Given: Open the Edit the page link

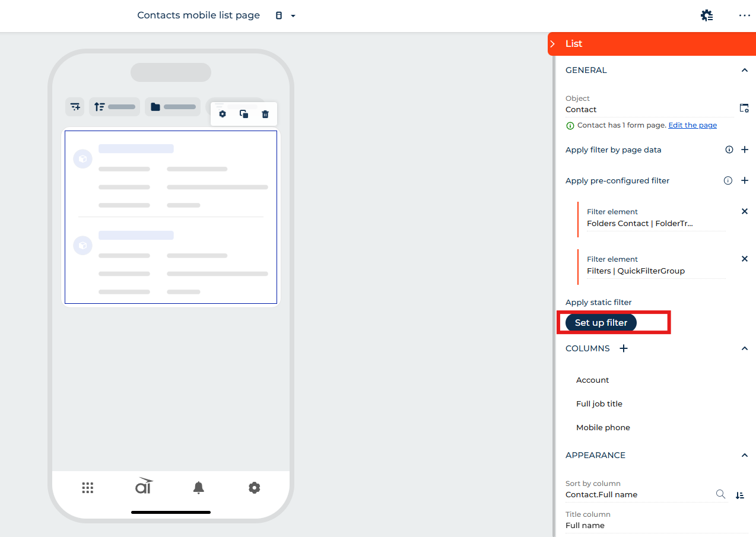Looking at the screenshot, I should 693,125.
